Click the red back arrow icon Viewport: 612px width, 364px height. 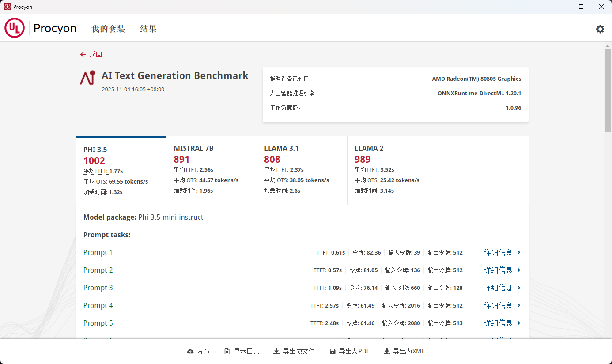(x=83, y=54)
